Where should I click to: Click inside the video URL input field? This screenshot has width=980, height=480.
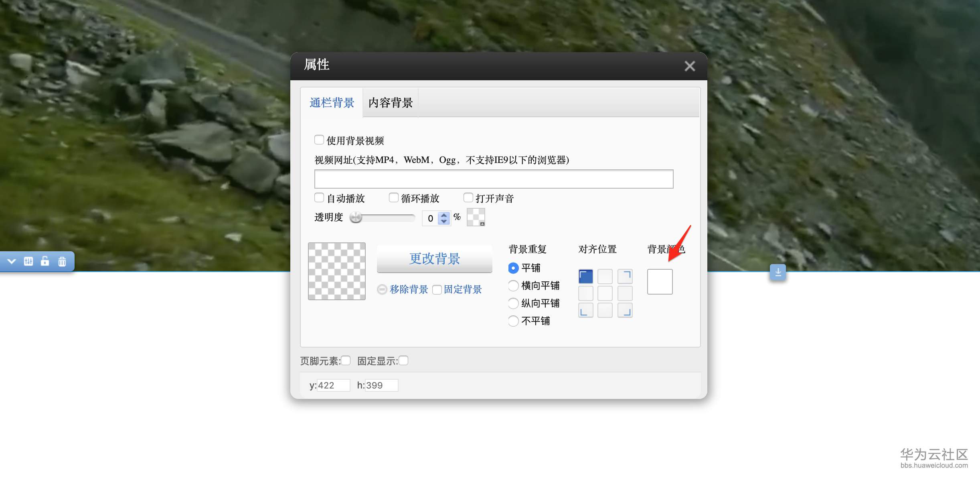click(492, 179)
